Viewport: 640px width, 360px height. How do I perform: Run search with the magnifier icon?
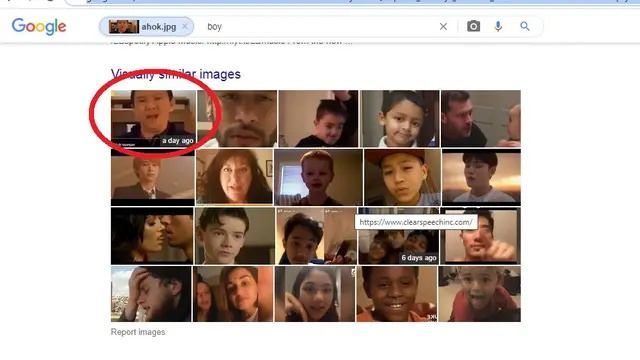525,27
